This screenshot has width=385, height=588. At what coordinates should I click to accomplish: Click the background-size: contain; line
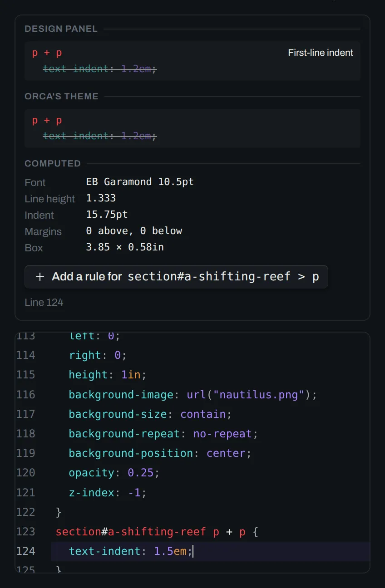coord(150,414)
